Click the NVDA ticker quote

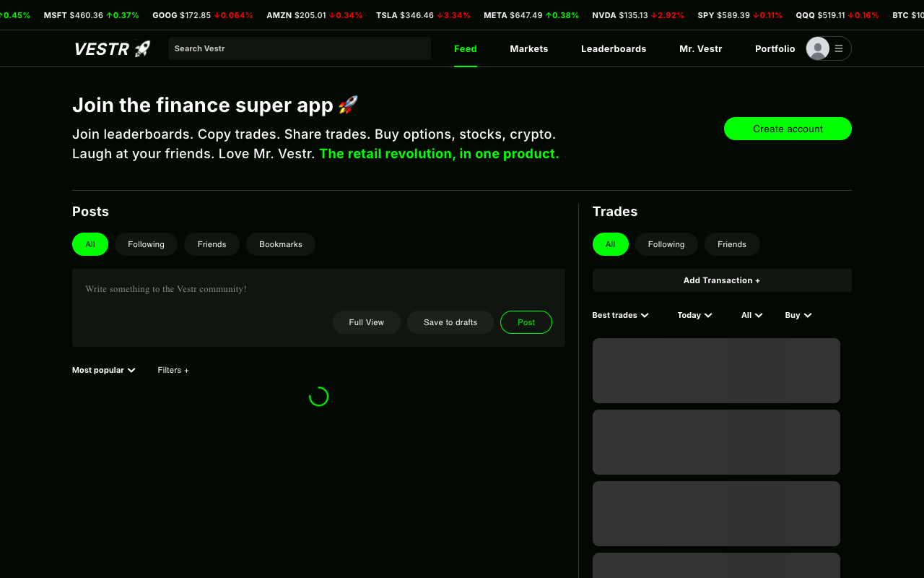tap(638, 15)
